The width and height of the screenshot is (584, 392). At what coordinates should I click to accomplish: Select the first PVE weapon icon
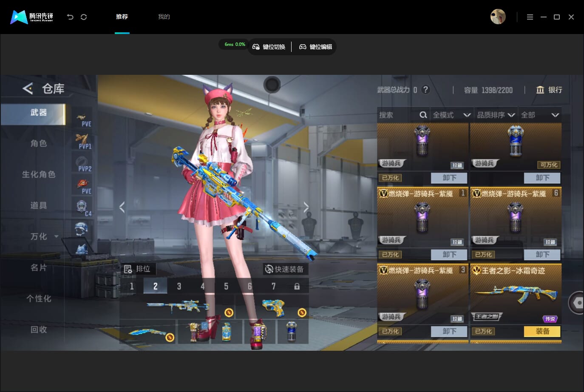pos(82,119)
